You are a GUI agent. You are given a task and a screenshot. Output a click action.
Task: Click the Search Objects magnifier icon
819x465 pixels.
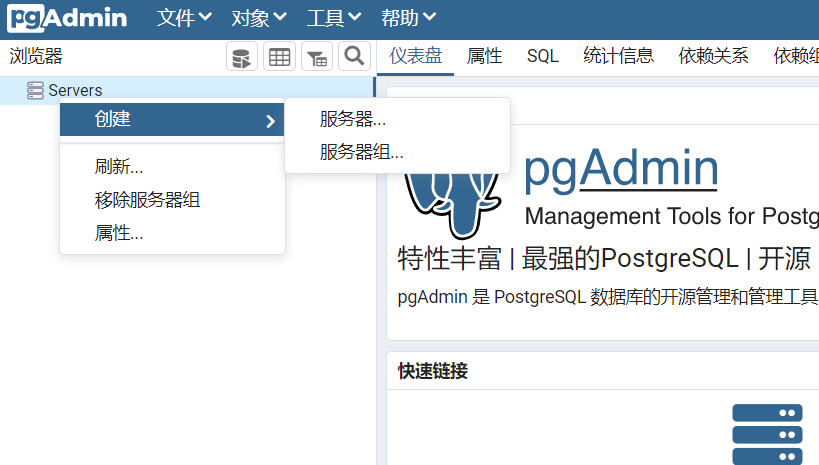(353, 57)
